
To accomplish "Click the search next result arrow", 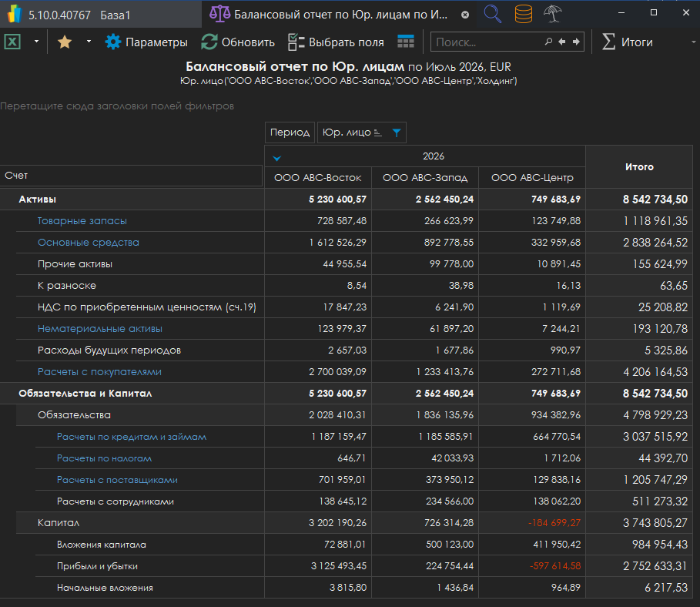I will (x=576, y=42).
